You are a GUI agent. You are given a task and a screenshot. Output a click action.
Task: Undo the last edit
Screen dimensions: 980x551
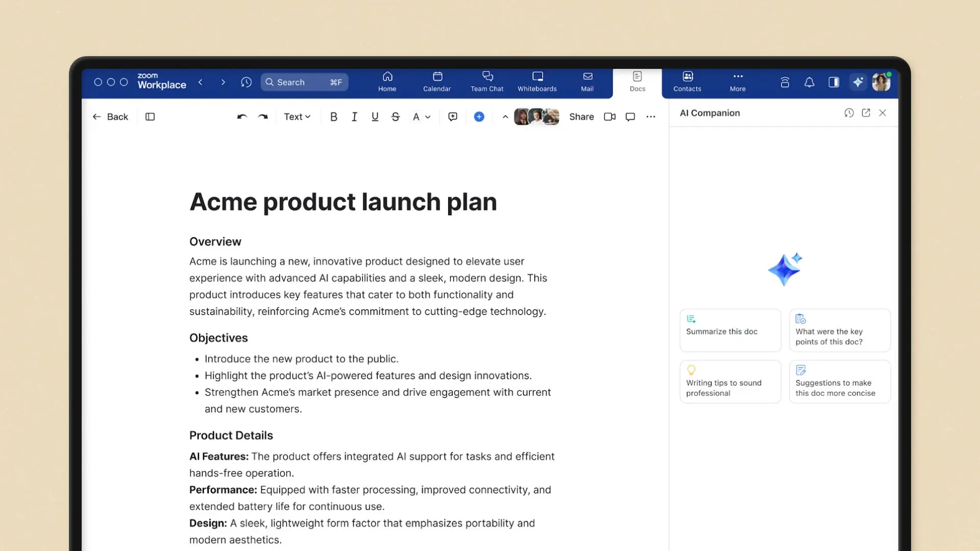[241, 117]
